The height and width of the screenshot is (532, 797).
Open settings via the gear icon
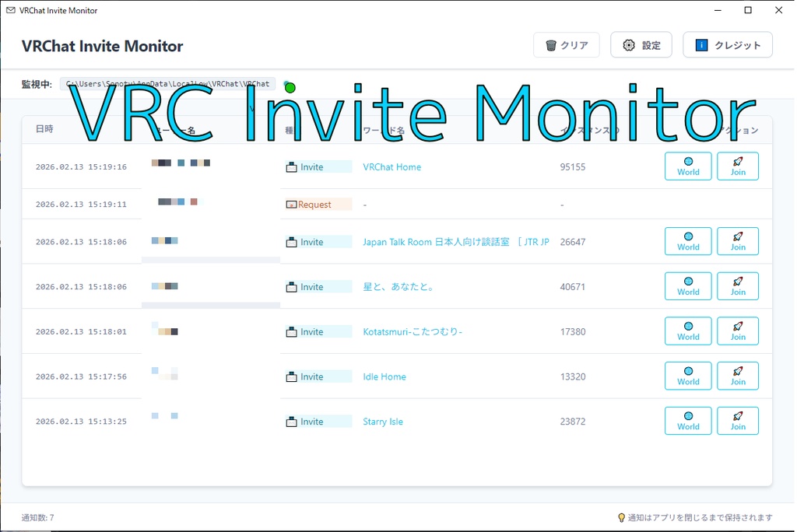(x=627, y=44)
